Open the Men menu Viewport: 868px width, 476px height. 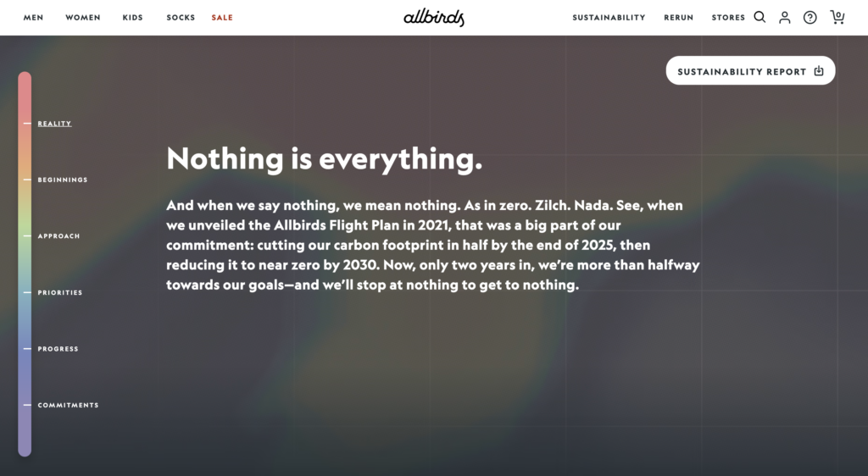tap(33, 18)
